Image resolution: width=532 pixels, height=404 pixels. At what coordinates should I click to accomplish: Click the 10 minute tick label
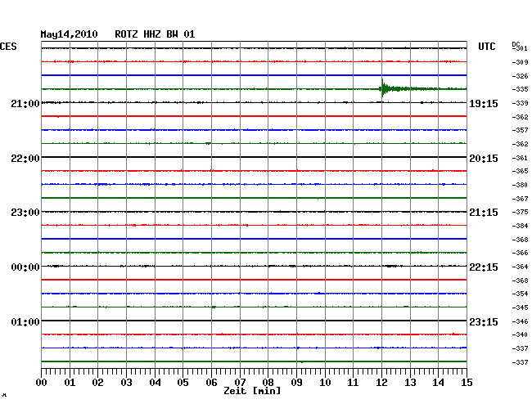[325, 383]
